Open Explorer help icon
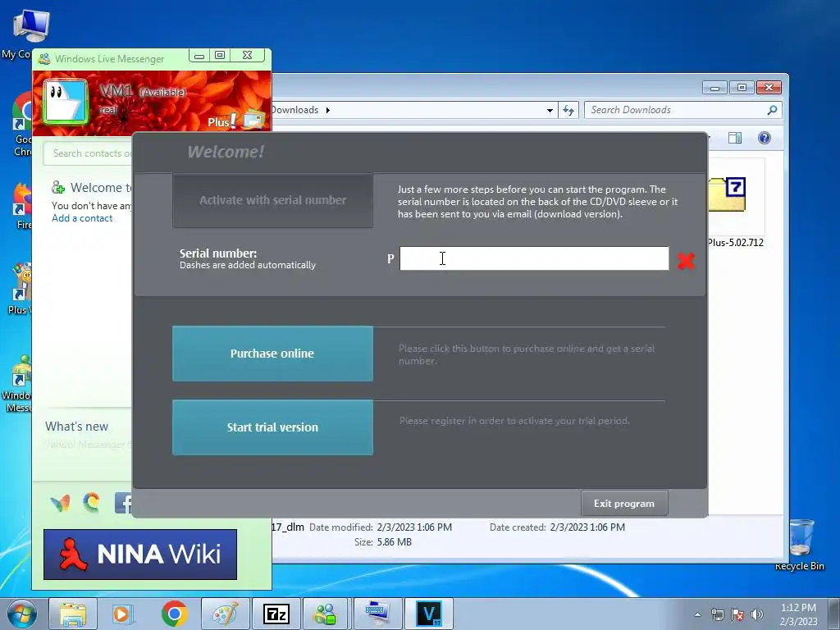 (765, 138)
